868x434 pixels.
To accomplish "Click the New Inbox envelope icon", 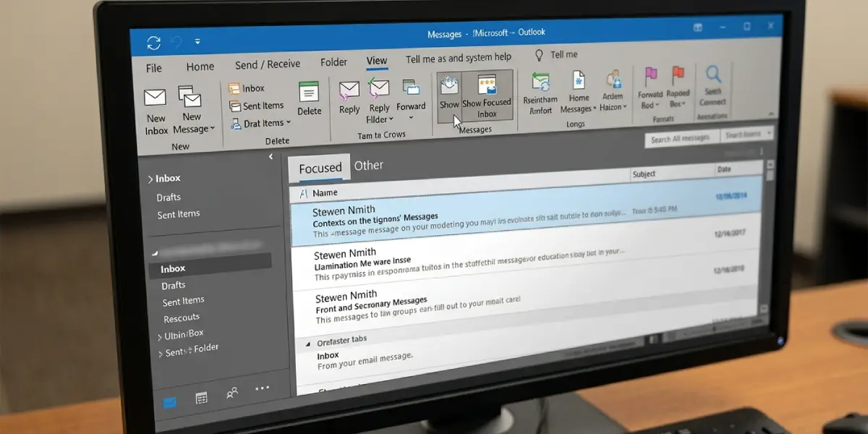I will [156, 98].
